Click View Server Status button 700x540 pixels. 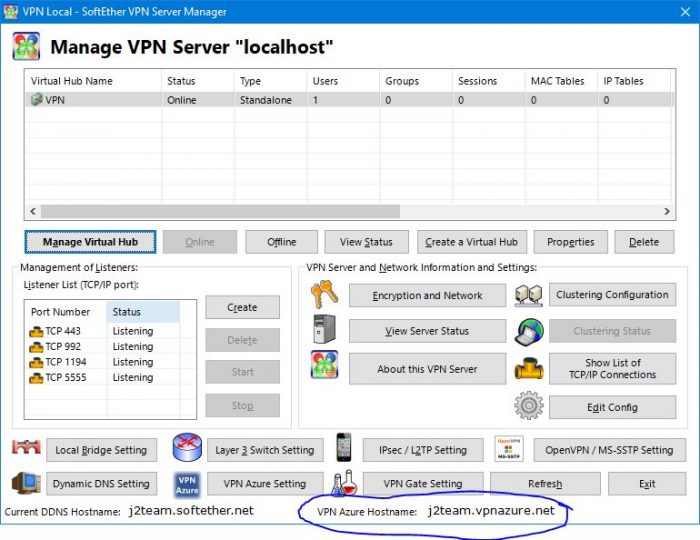point(427,331)
